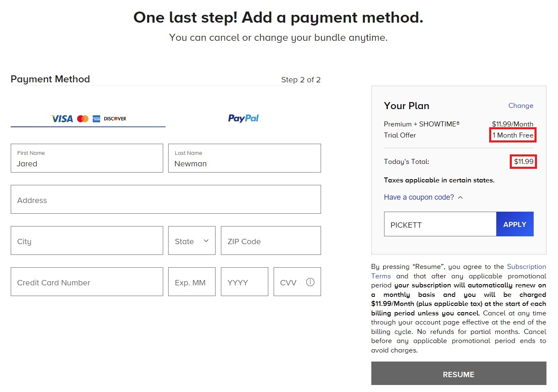
Task: Click the CVV info icon
Action: [309, 282]
